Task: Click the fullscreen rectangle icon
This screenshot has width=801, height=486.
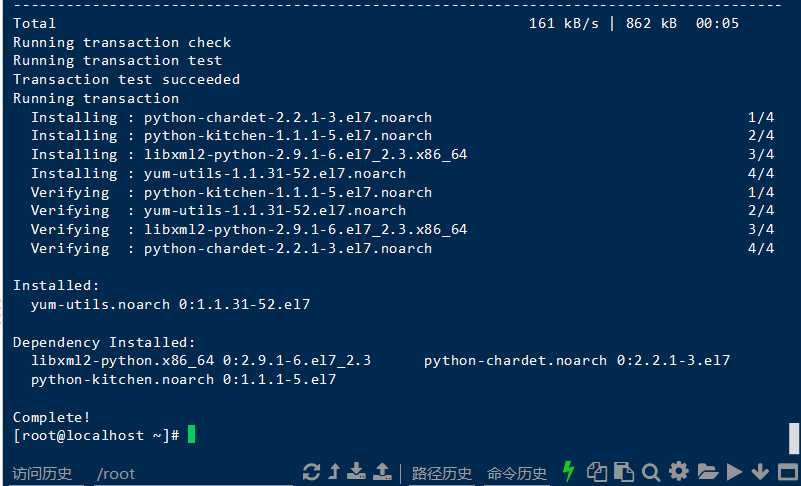Action: (x=789, y=472)
